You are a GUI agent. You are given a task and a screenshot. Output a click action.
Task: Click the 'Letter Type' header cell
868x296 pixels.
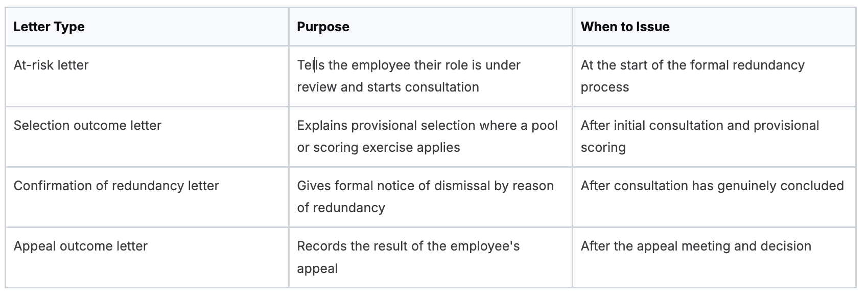pyautogui.click(x=147, y=27)
